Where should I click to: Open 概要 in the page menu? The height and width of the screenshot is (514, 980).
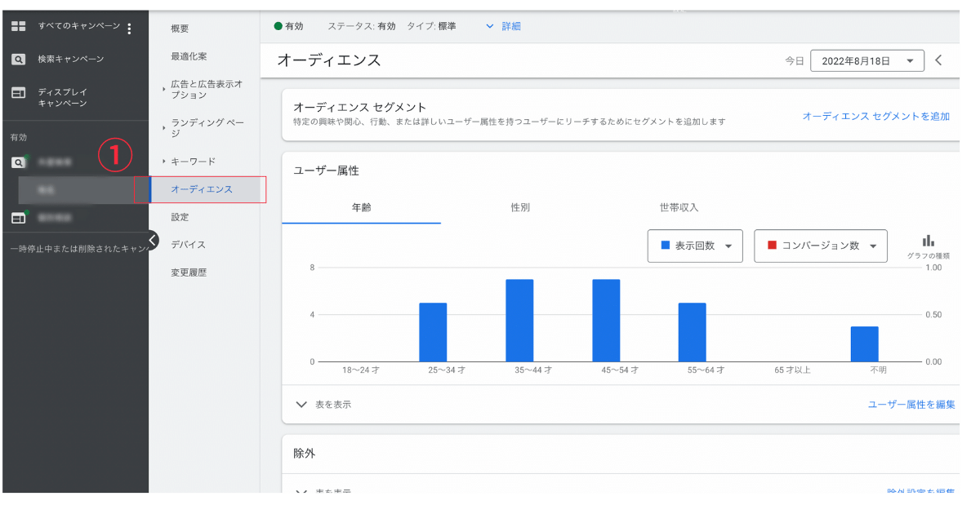click(180, 29)
